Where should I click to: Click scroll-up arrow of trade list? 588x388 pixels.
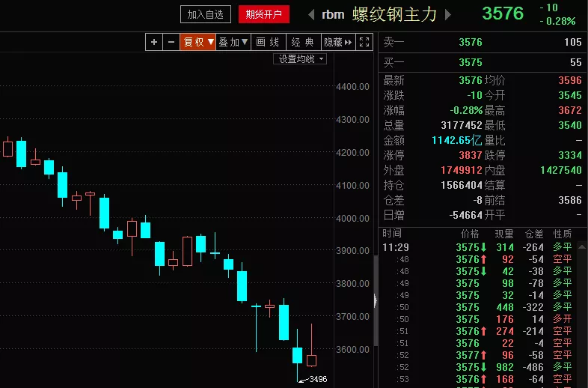click(x=581, y=246)
